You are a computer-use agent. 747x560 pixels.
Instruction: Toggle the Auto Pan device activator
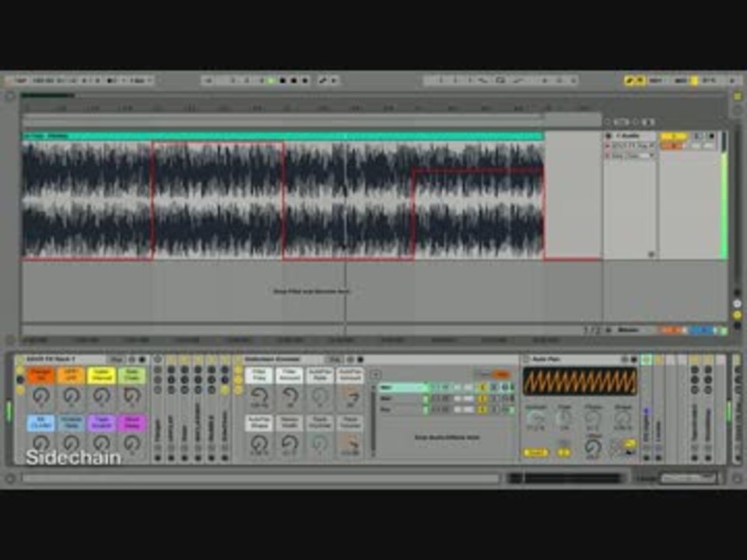(x=527, y=359)
